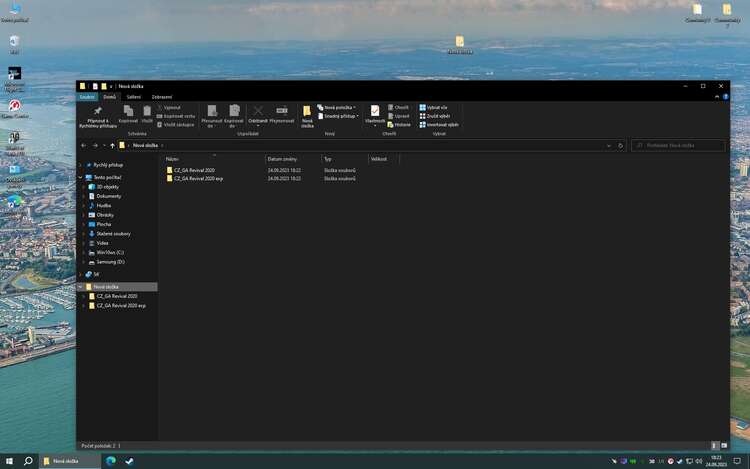Switch to details view in status bar
750x469 pixels.
pyautogui.click(x=715, y=446)
